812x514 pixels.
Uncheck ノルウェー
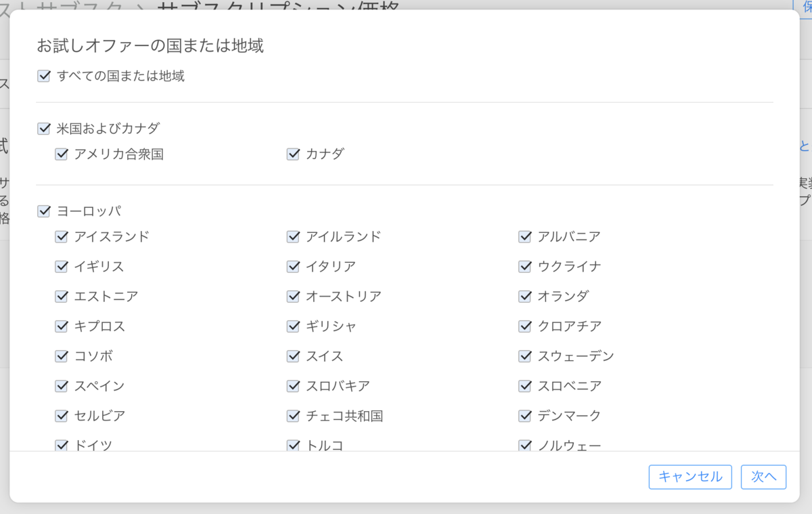point(524,445)
